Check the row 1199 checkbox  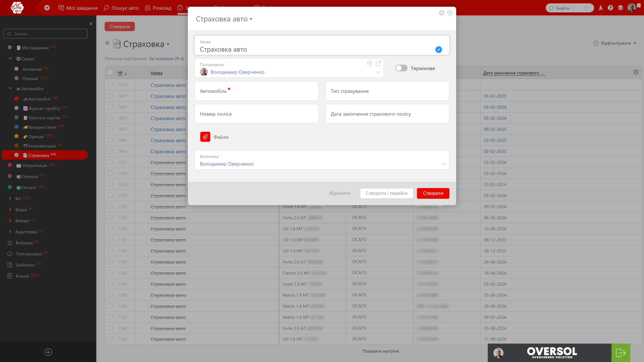coord(110,217)
